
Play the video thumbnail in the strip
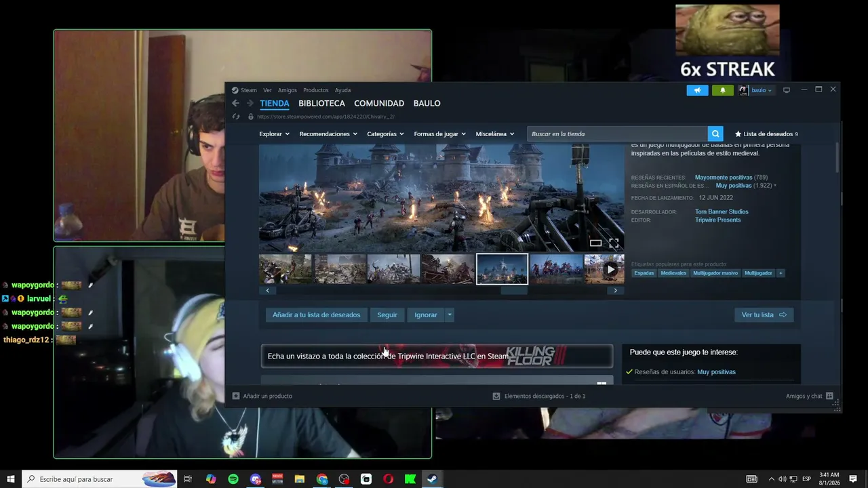(604, 269)
